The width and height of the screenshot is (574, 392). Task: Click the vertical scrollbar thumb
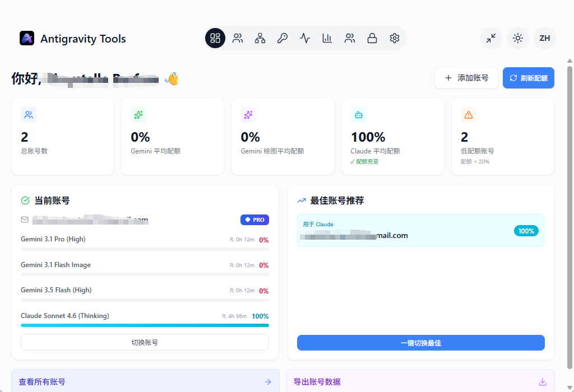(x=570, y=217)
